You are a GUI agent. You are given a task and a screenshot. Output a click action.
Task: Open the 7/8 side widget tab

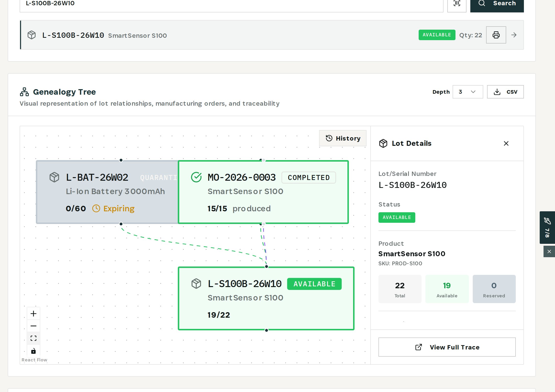click(x=547, y=228)
